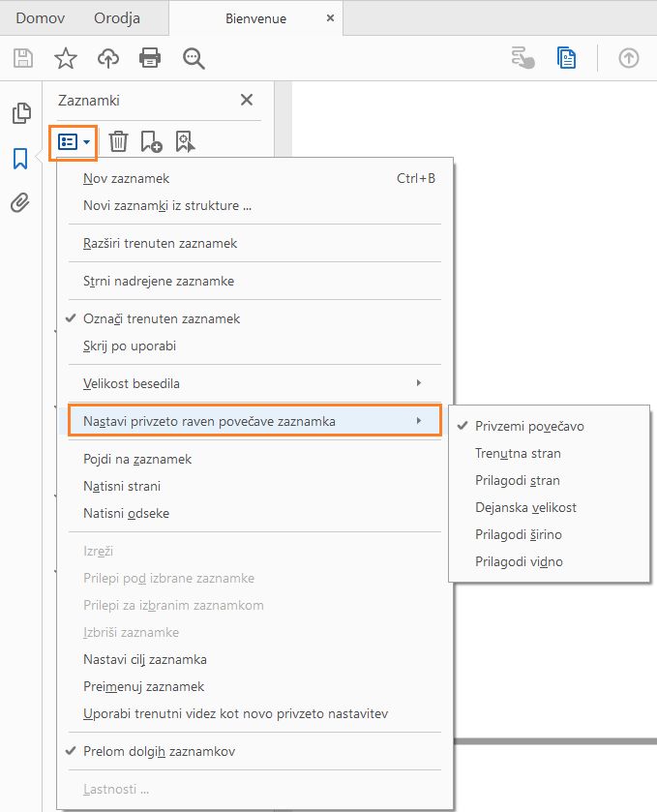This screenshot has height=812, width=657.
Task: Click the cloud upload icon
Action: (x=108, y=59)
